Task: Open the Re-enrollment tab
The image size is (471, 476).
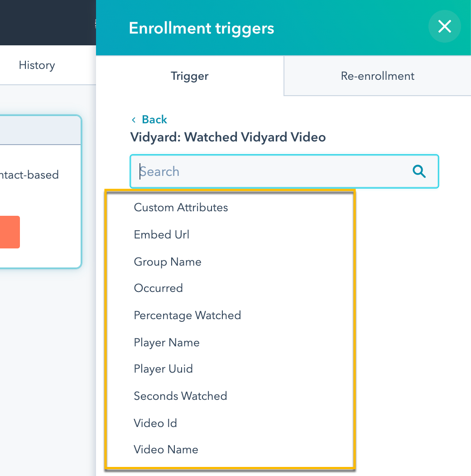Action: coord(377,76)
